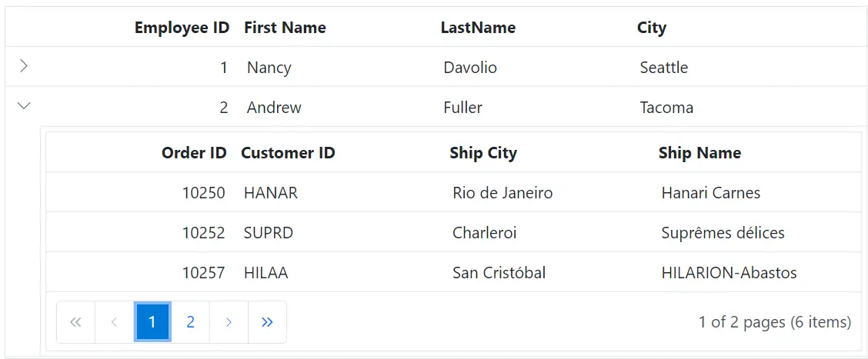
Task: Click the Ship Name column header
Action: click(x=699, y=153)
